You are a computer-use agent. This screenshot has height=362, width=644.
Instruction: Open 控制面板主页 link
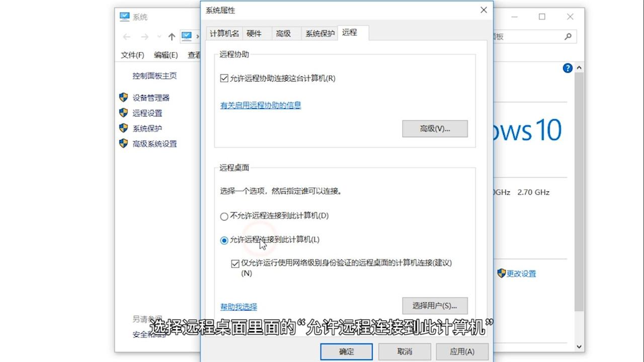pos(154,76)
